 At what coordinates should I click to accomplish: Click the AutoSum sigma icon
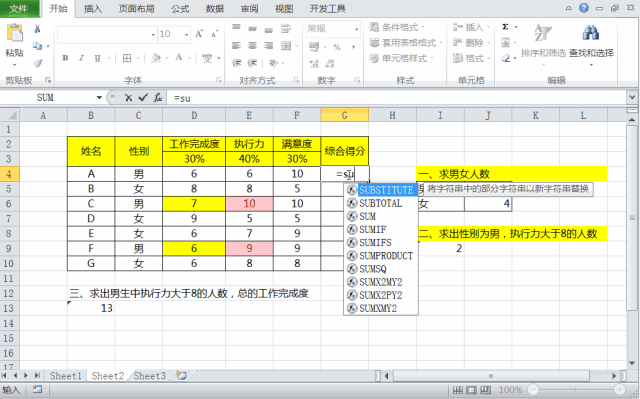pos(505,27)
